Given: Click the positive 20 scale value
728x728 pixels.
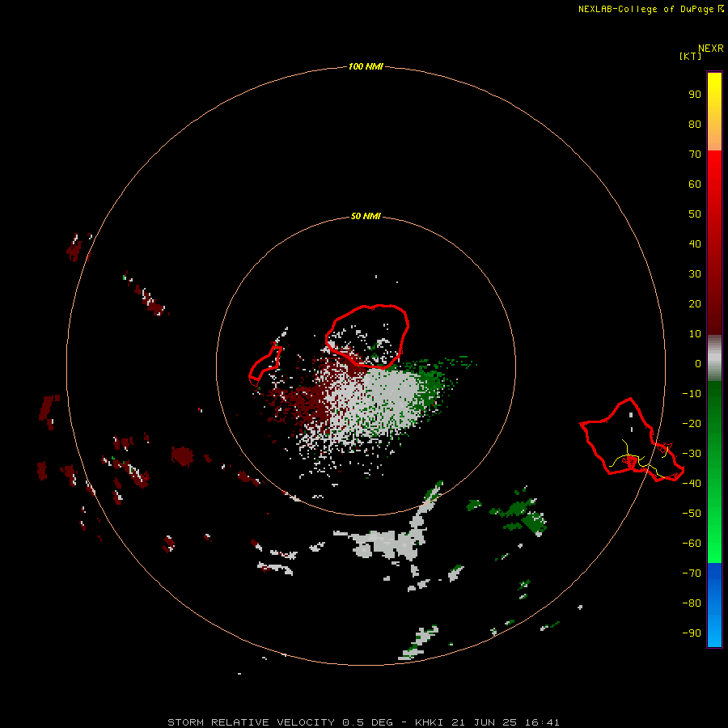Looking at the screenshot, I should coord(695,303).
